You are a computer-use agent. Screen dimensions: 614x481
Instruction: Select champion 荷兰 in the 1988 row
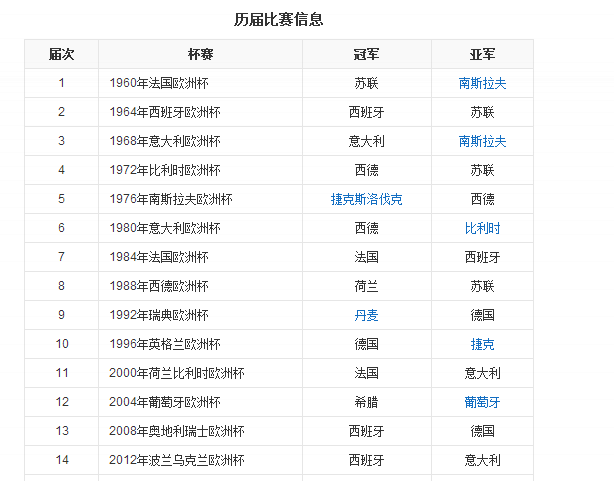click(367, 286)
